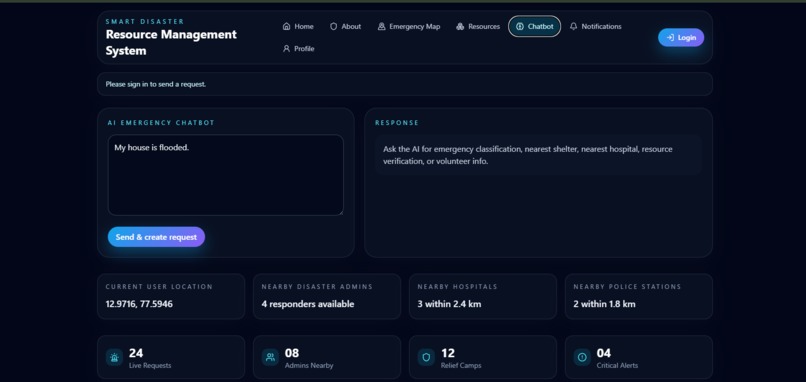Click the alert icon beside Critical Alerts
Viewport: 806px width, 382px height.
point(582,357)
